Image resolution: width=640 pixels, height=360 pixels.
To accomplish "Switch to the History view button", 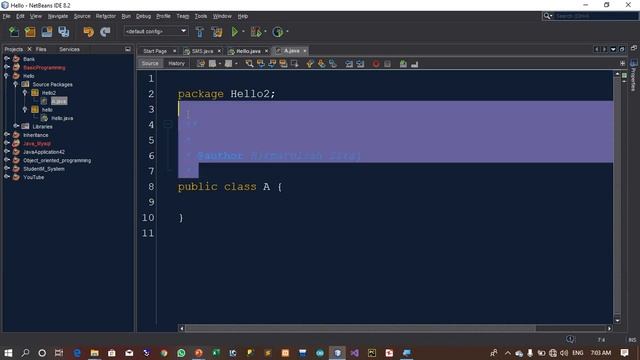I will point(176,63).
